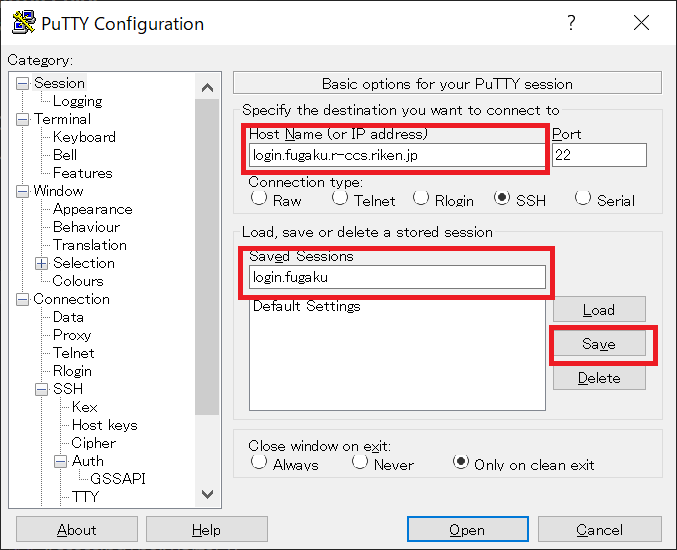Select Default Settings in saved sessions list
The image size is (677, 550).
(306, 306)
